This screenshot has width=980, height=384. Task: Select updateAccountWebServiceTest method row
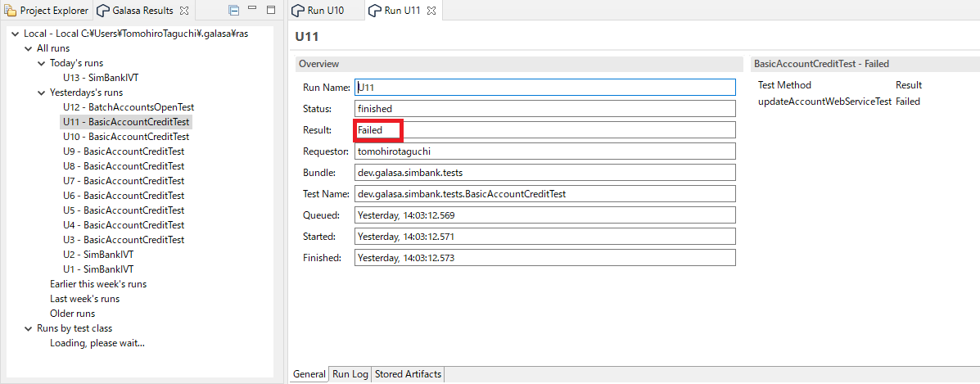click(838, 102)
